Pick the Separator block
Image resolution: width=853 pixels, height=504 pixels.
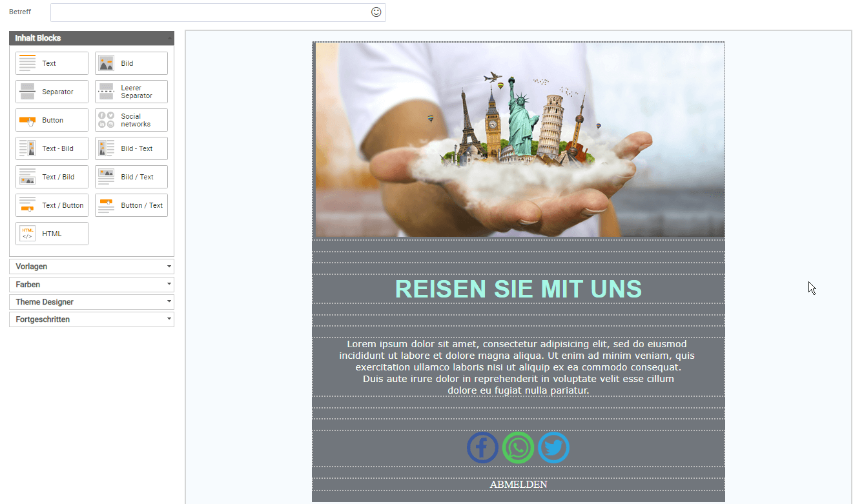point(52,92)
